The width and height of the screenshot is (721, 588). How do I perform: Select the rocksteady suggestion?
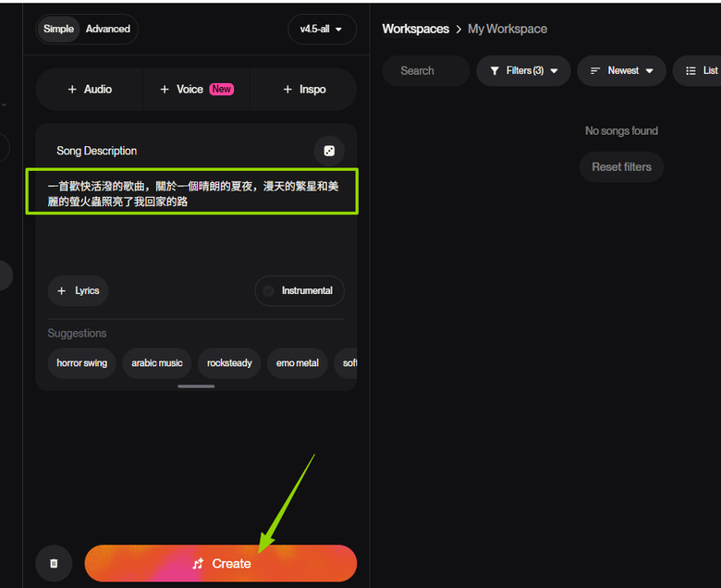(229, 363)
